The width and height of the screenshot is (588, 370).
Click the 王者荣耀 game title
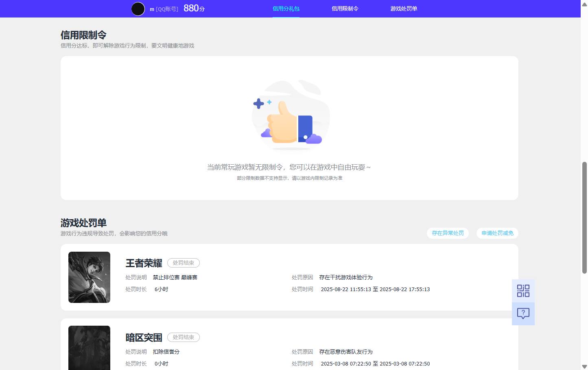[x=144, y=263]
